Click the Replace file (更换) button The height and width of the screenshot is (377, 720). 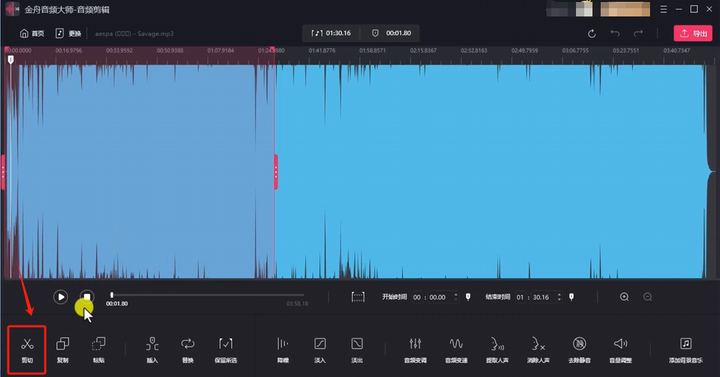tap(68, 34)
